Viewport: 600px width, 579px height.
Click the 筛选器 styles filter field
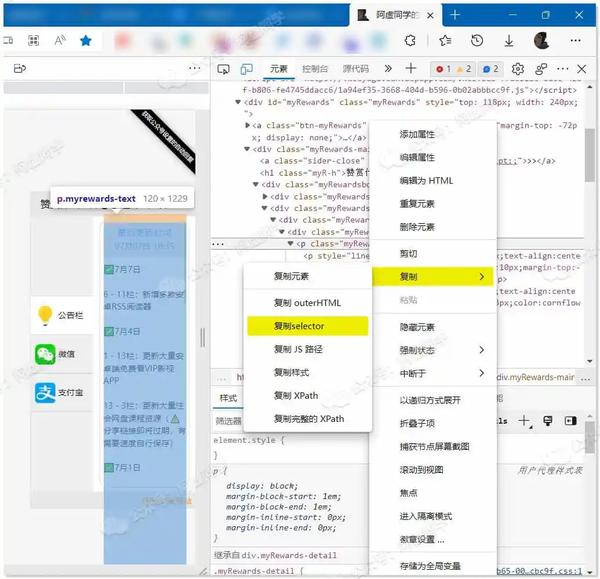[x=229, y=421]
